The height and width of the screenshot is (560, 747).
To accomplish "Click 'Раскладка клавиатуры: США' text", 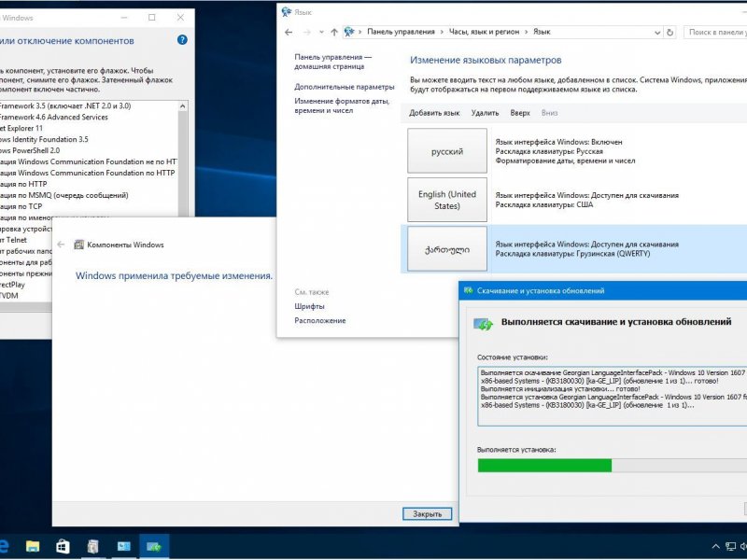I will coord(544,204).
